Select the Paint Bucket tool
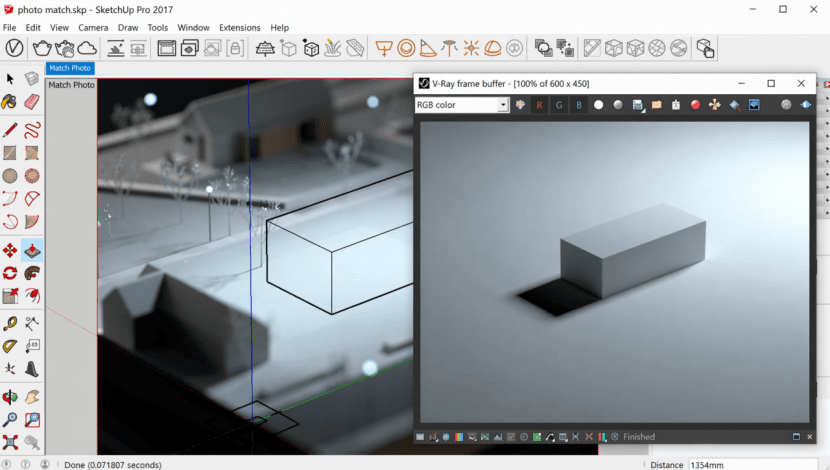 [10, 102]
